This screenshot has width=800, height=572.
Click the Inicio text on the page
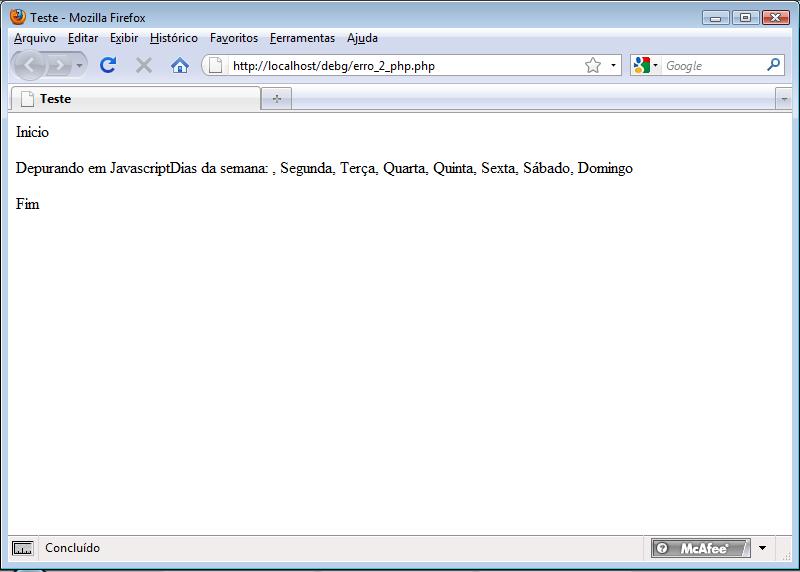pos(32,132)
